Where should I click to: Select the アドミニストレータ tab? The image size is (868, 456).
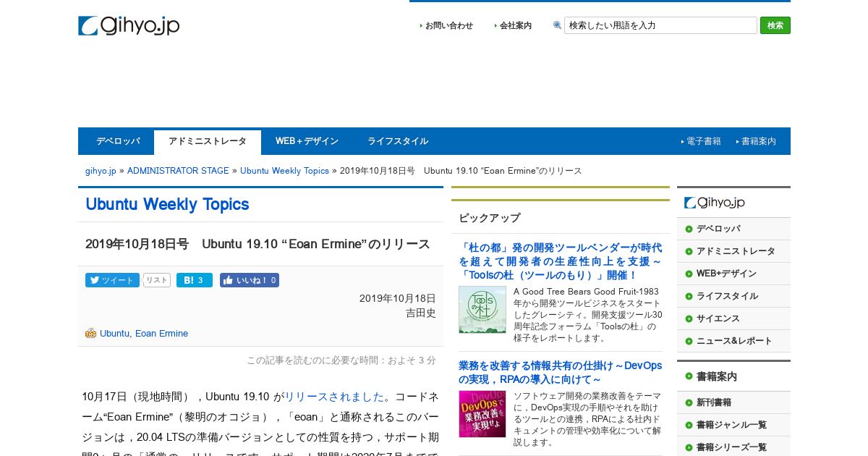pyautogui.click(x=208, y=142)
